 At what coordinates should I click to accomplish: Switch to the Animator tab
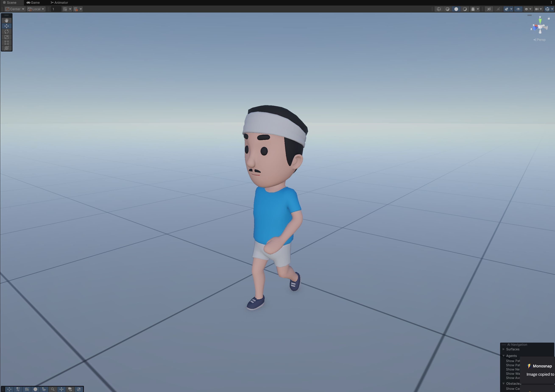[59, 2]
